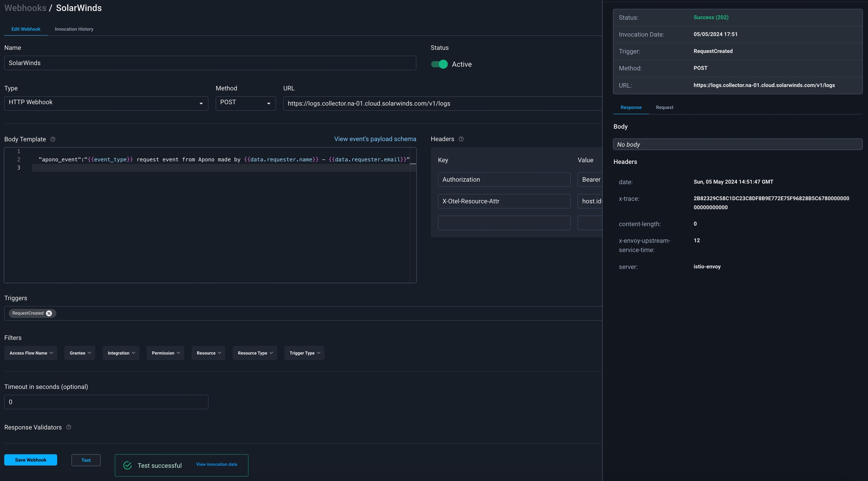The width and height of the screenshot is (868, 481).
Task: Expand the Grantee filter
Action: (x=80, y=353)
